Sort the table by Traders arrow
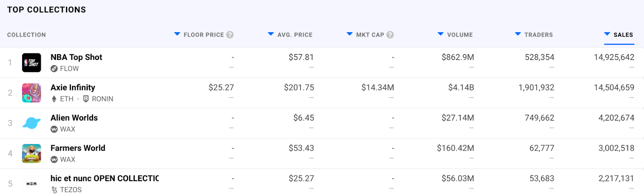 click(518, 34)
